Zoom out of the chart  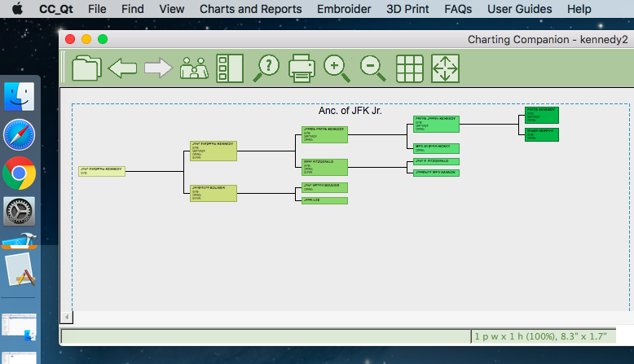point(372,68)
